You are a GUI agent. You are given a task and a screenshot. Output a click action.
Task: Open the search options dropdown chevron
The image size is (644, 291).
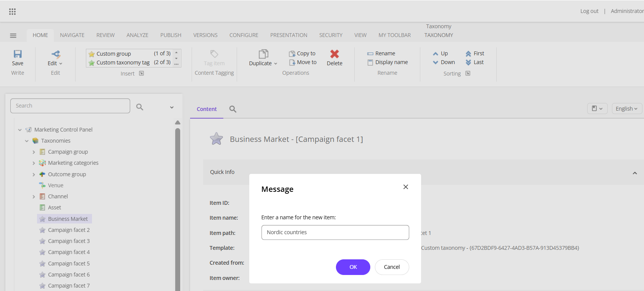click(x=172, y=107)
